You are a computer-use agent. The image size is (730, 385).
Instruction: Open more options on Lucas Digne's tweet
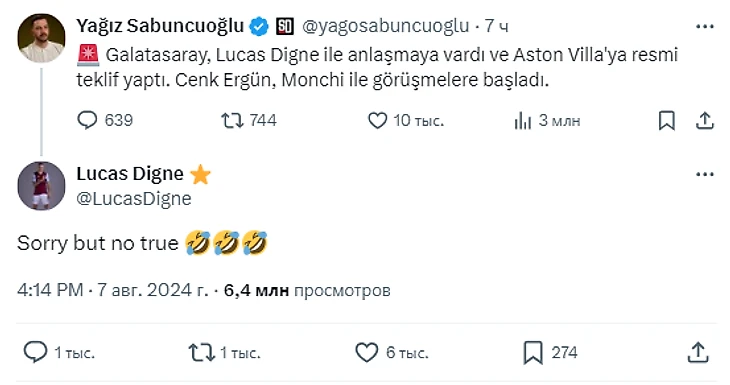(705, 175)
